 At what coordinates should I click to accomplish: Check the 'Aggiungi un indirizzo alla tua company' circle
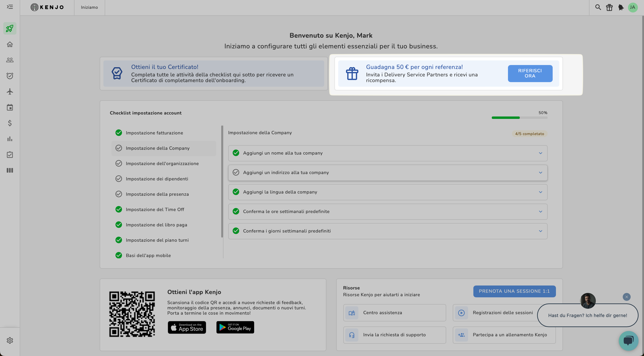tap(236, 172)
